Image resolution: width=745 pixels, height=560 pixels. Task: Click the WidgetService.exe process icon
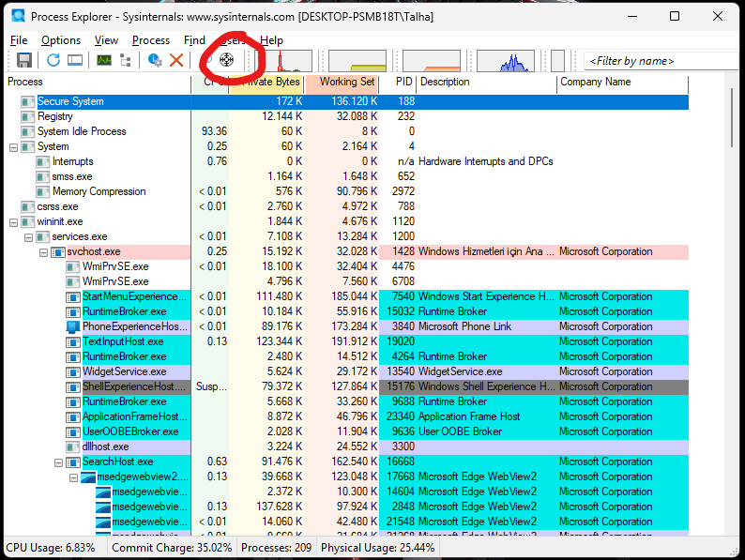pyautogui.click(x=72, y=371)
